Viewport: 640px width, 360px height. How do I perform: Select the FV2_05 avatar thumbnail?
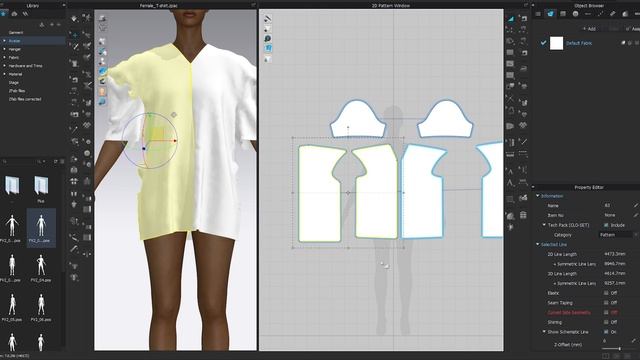click(x=12, y=307)
